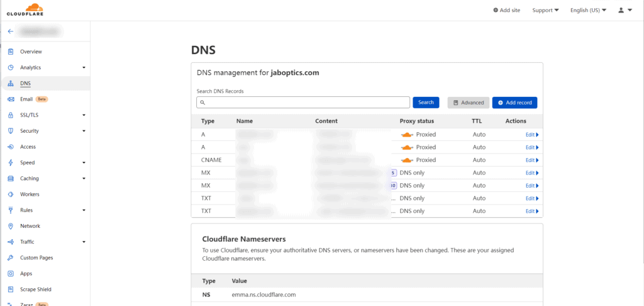
Task: Click the Workers diamond icon
Action: [x=11, y=194]
